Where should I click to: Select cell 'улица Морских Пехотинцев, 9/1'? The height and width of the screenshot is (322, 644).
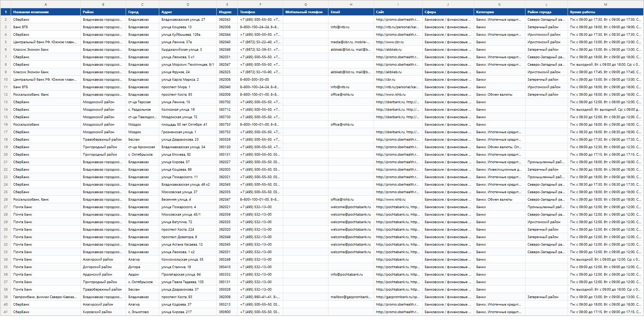[188, 65]
